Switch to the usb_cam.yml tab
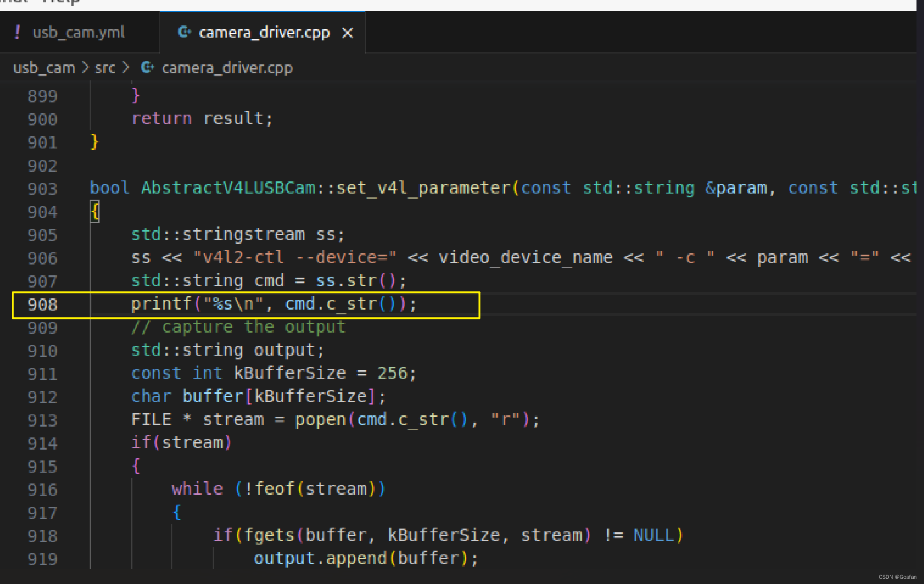 point(79,32)
